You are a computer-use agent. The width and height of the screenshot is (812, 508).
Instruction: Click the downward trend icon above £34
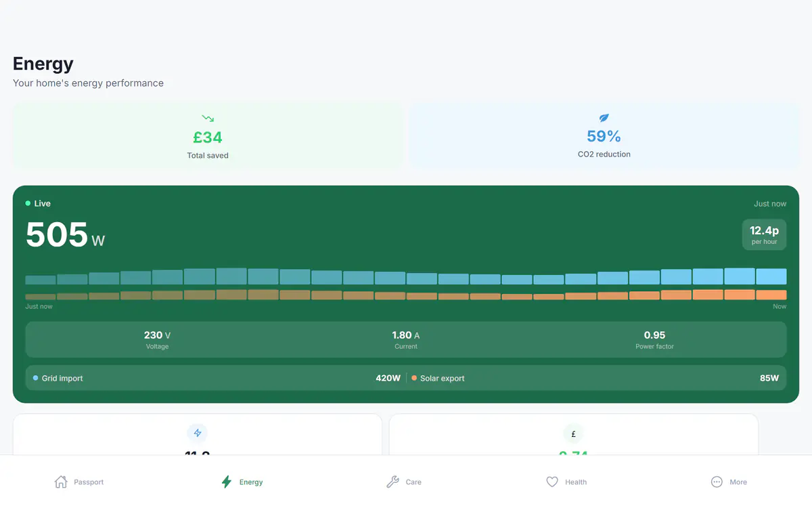tap(208, 119)
